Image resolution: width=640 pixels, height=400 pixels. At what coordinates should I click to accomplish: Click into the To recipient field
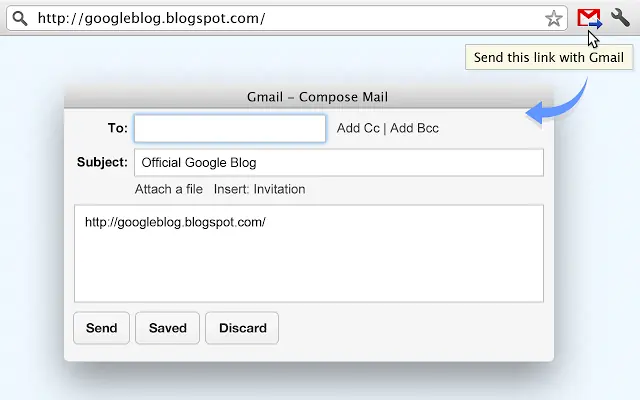230,128
